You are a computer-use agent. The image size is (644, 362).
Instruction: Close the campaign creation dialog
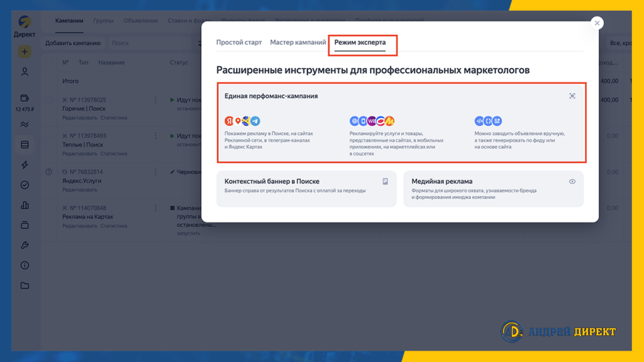(x=597, y=23)
